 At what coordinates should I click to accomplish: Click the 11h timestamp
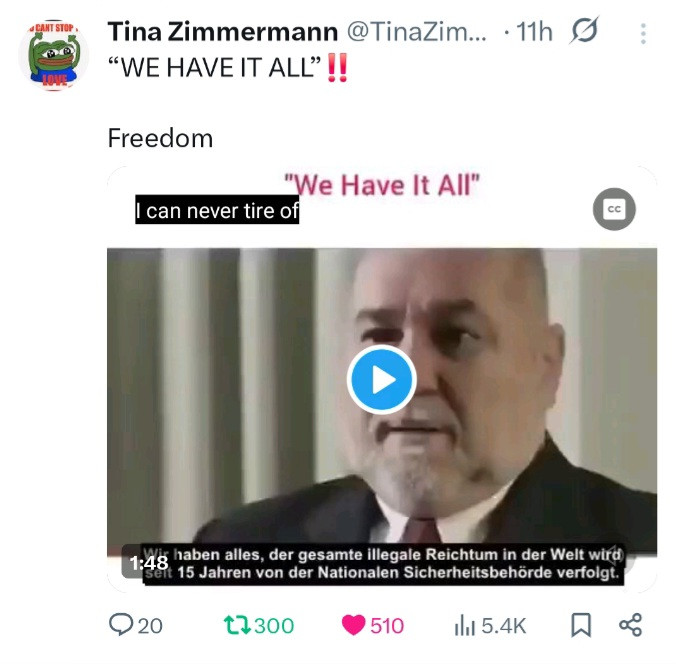click(534, 32)
